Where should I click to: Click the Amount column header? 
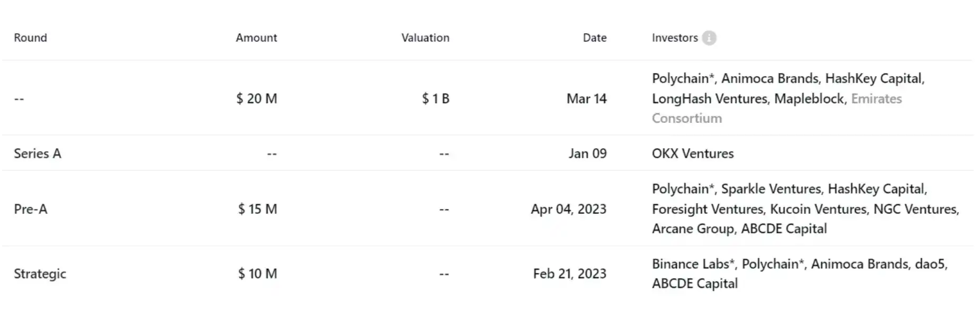click(x=256, y=38)
